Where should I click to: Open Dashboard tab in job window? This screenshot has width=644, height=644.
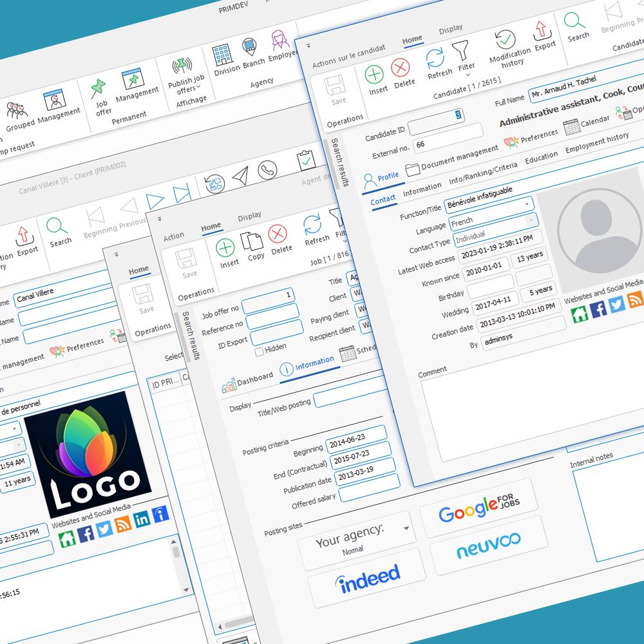(247, 383)
